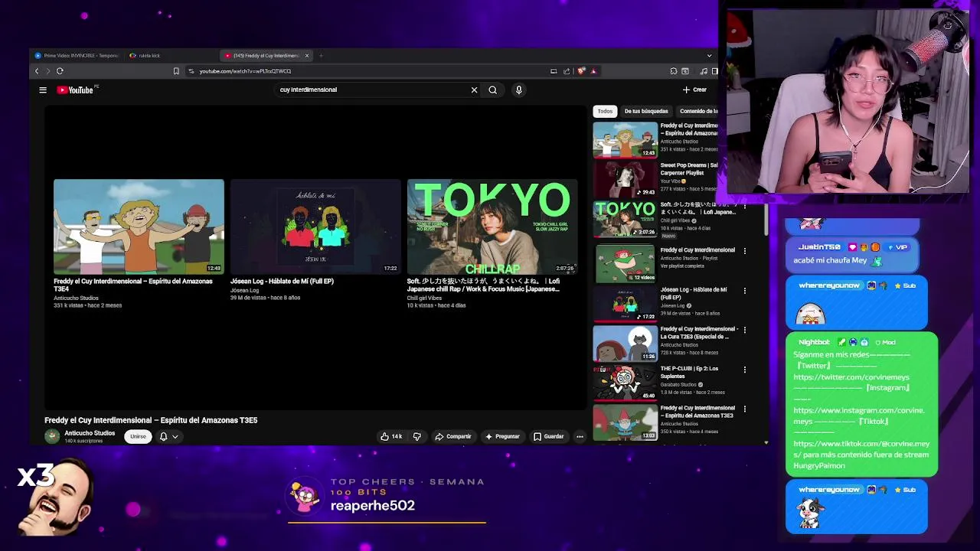Open options menu for La Cura T2E3

(x=745, y=330)
